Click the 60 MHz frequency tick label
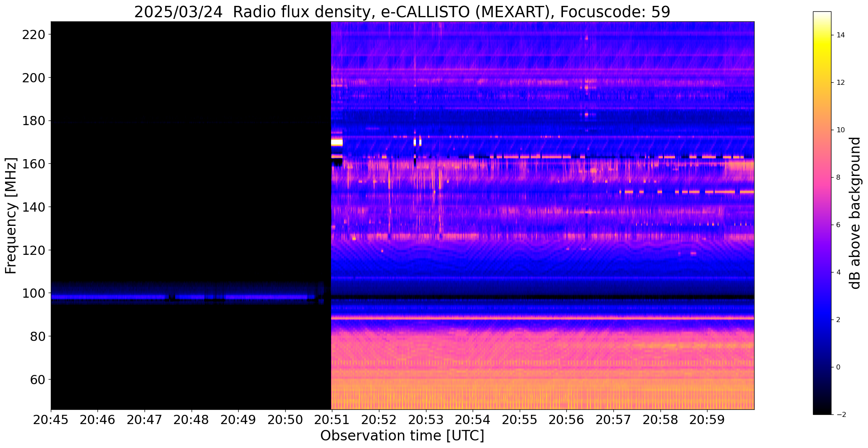868x448 pixels. (x=37, y=380)
